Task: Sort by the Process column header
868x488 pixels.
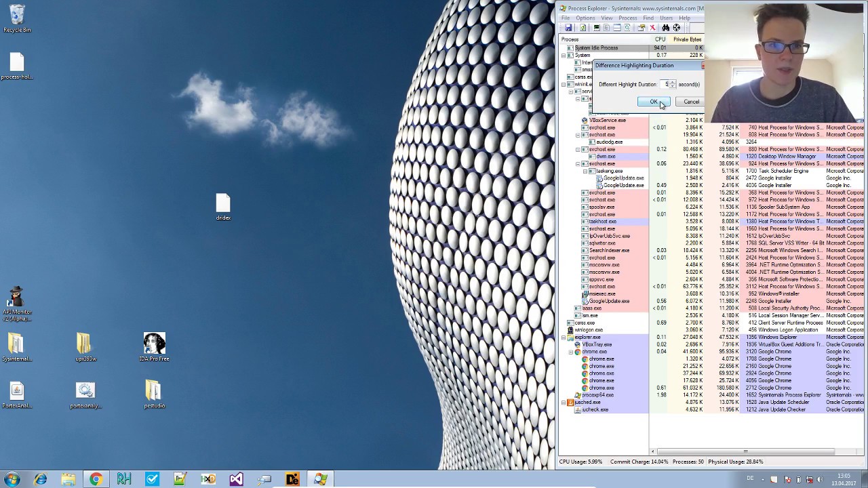Action: click(604, 39)
